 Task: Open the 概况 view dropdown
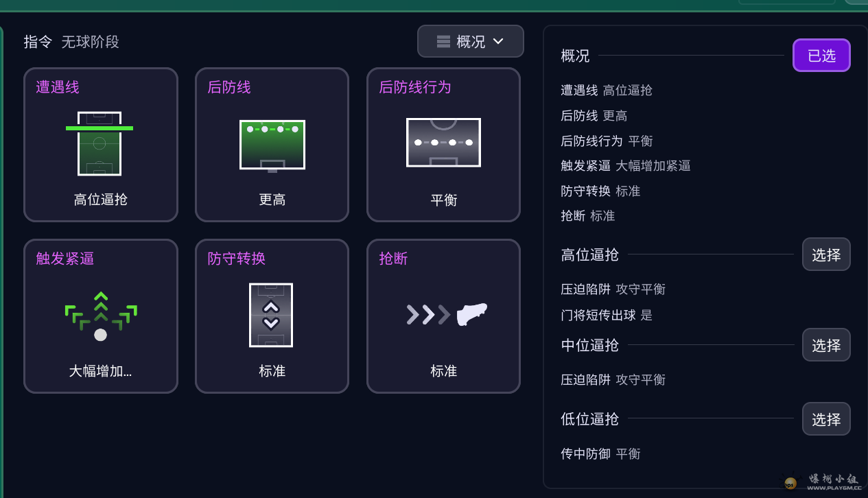[471, 41]
